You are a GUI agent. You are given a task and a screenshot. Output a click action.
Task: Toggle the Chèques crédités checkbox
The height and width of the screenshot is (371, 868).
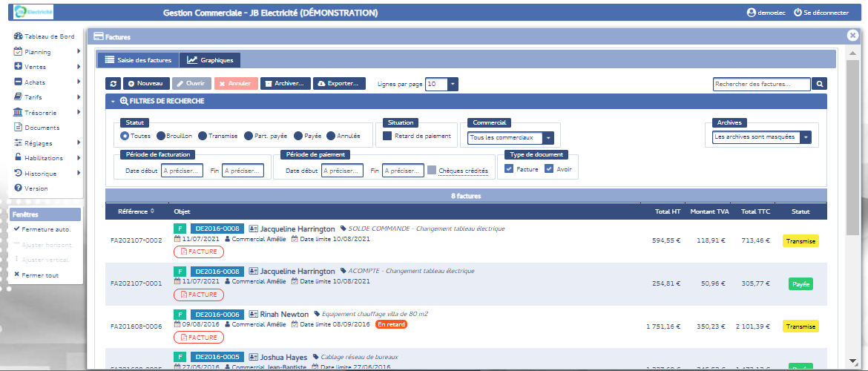(432, 170)
